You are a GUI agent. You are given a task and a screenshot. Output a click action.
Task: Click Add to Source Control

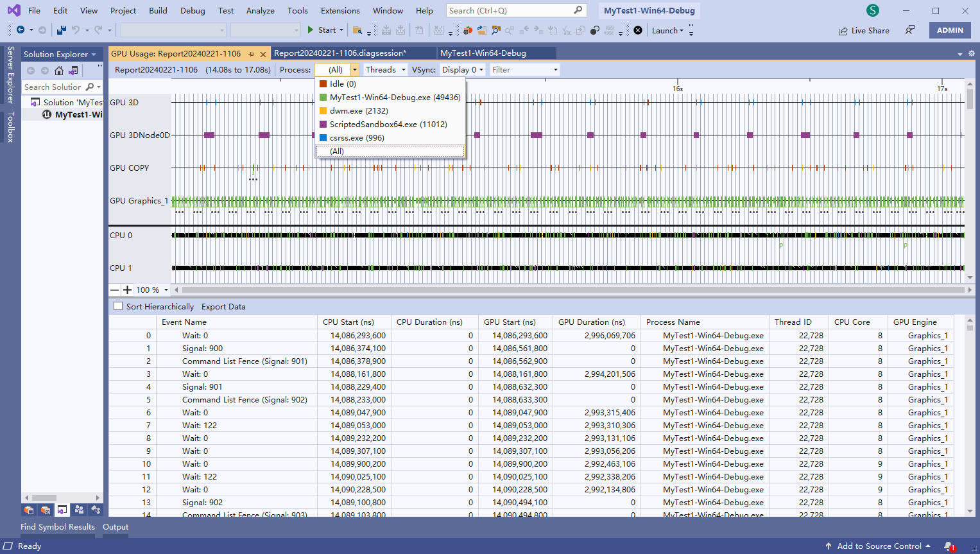coord(879,546)
